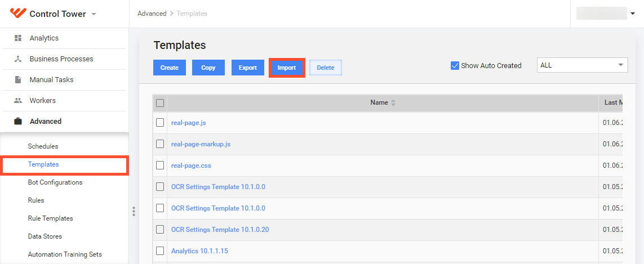Click the Export button
The height and width of the screenshot is (264, 644).
[x=248, y=68]
